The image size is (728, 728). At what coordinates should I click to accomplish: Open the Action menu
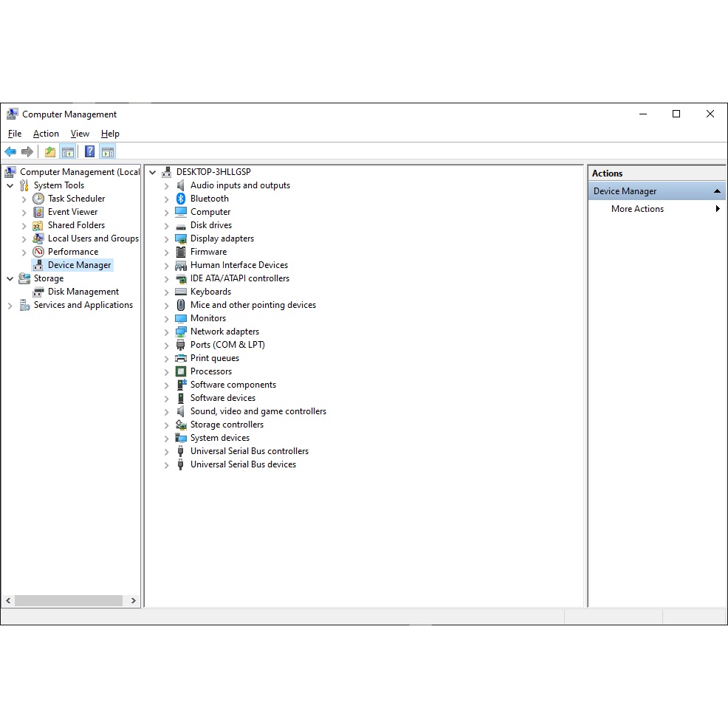46,134
